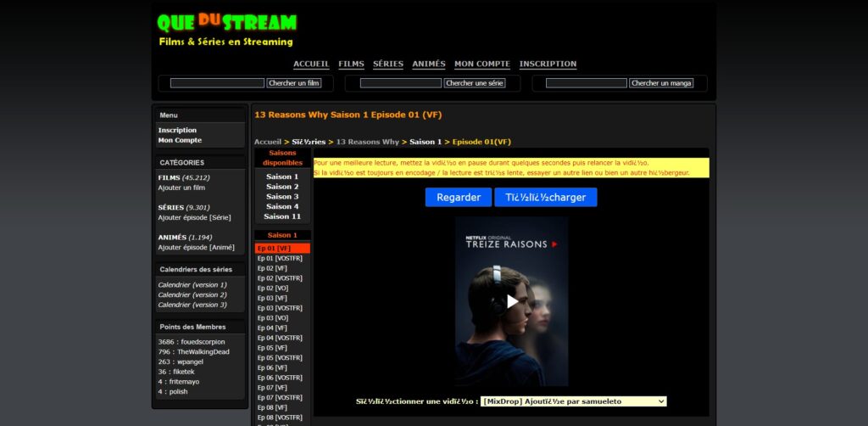The height and width of the screenshot is (426, 868).
Task: Click the film search input field
Action: 217,83
